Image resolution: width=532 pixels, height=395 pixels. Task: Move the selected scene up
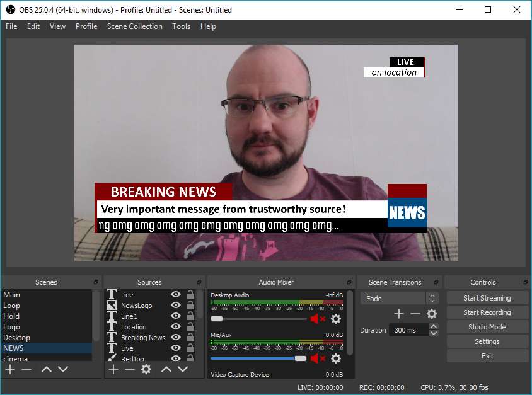click(x=47, y=369)
